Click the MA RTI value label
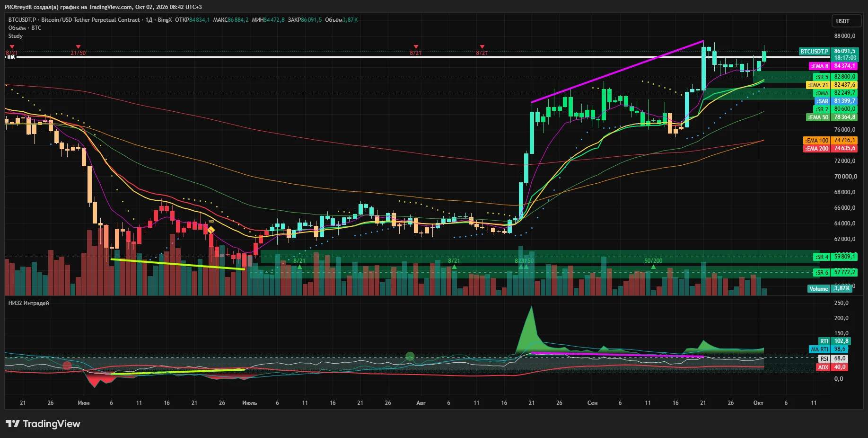 tap(829, 349)
